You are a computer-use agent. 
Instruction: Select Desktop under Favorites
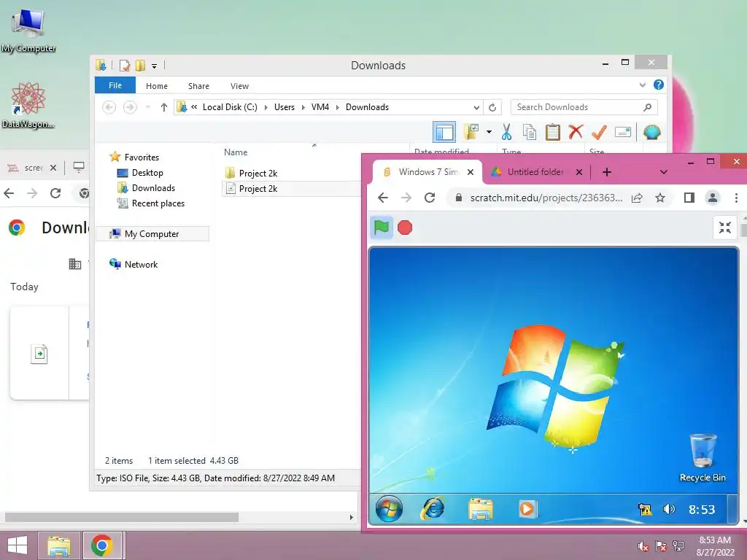(x=147, y=173)
